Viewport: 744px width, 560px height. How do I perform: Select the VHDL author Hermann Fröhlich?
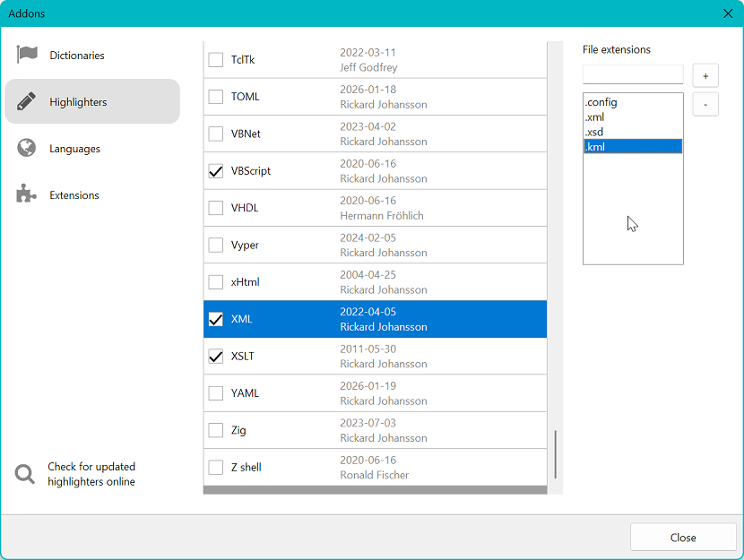(x=382, y=216)
